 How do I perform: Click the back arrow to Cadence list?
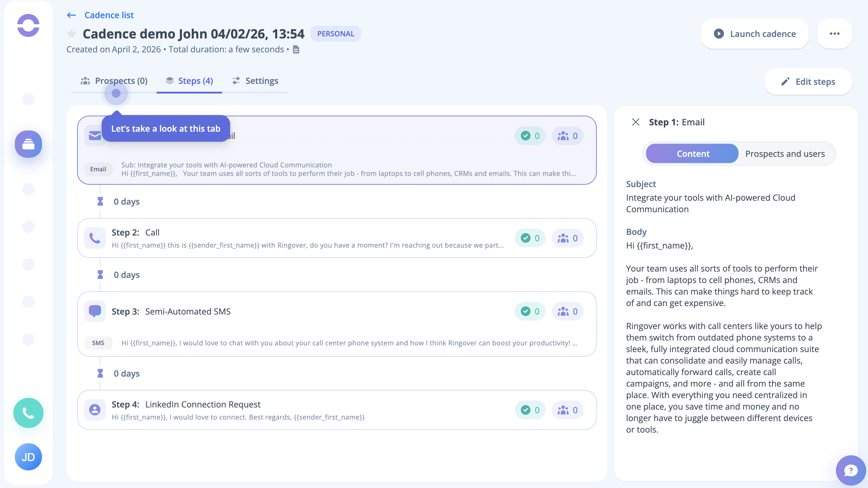(71, 15)
